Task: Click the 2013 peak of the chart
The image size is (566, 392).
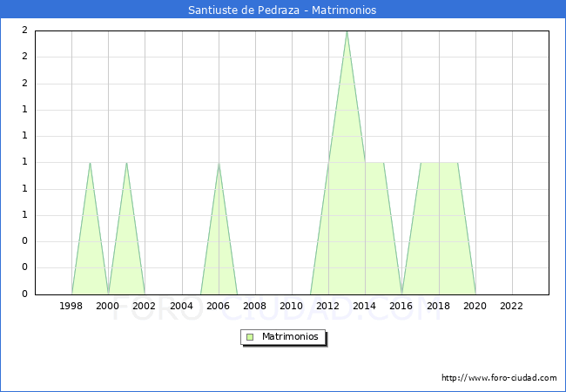Action: pyautogui.click(x=347, y=31)
